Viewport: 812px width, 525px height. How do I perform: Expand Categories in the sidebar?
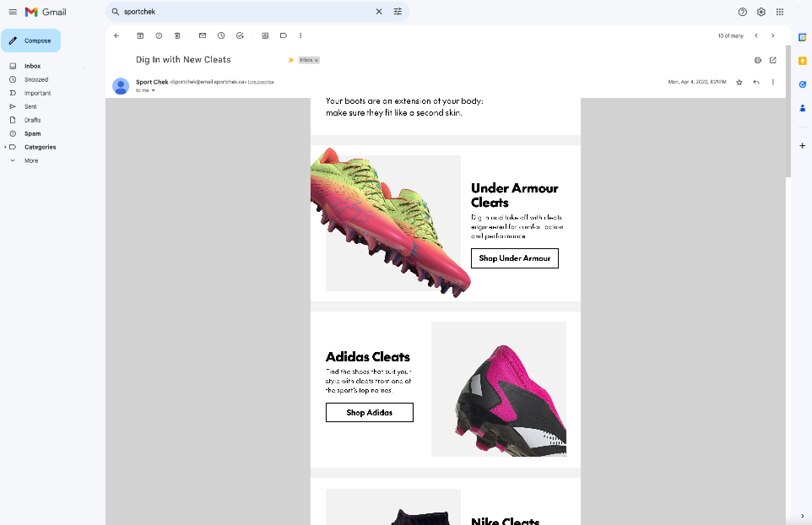click(5, 147)
